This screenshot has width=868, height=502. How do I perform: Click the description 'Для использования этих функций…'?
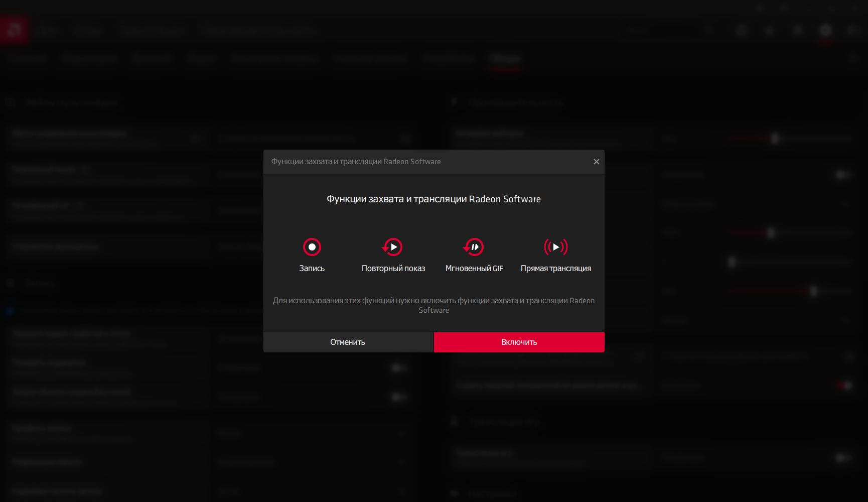tap(434, 305)
